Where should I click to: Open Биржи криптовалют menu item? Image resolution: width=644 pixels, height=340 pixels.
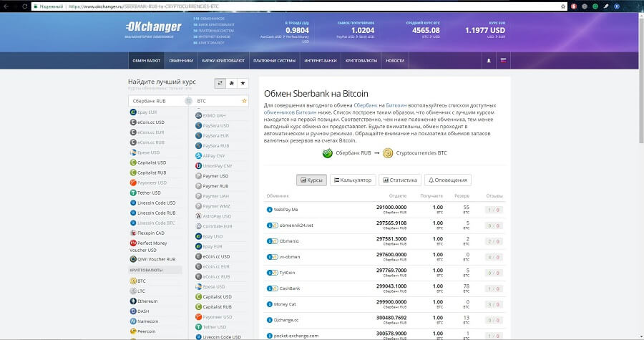[x=223, y=60]
